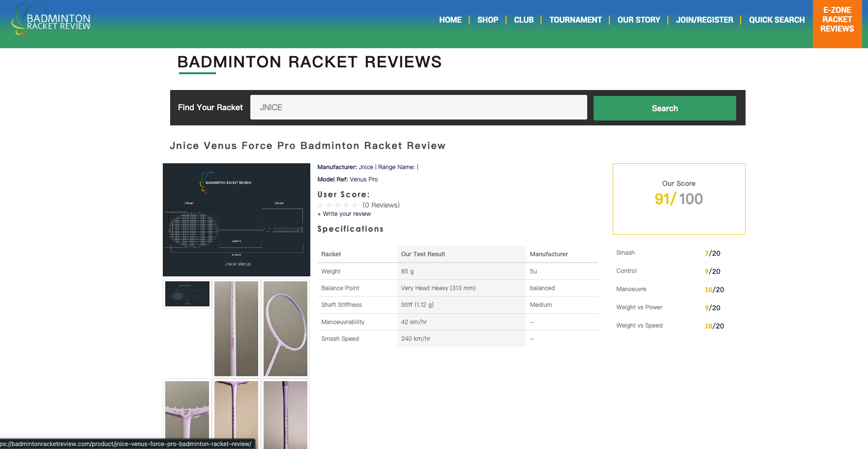The width and height of the screenshot is (868, 449).
Task: Select the dark diagram thumbnail
Action: (x=187, y=294)
